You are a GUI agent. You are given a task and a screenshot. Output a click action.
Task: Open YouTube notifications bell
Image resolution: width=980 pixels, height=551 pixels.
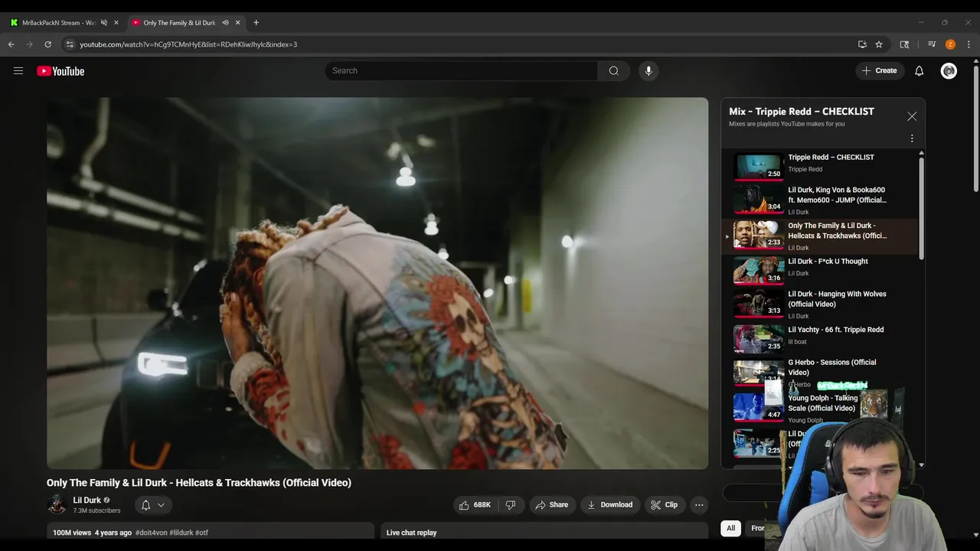(x=920, y=70)
